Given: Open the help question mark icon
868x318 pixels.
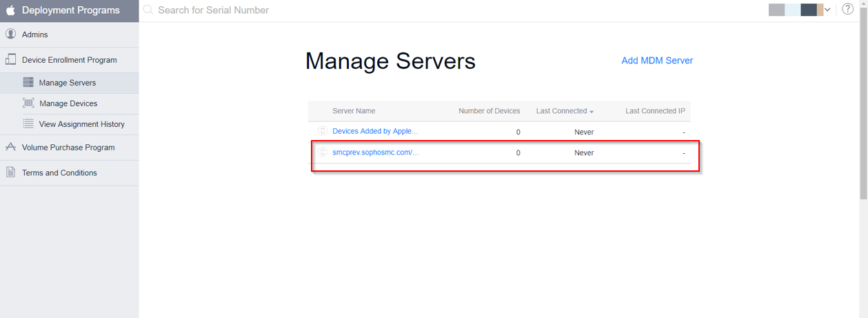Looking at the screenshot, I should coord(848,10).
